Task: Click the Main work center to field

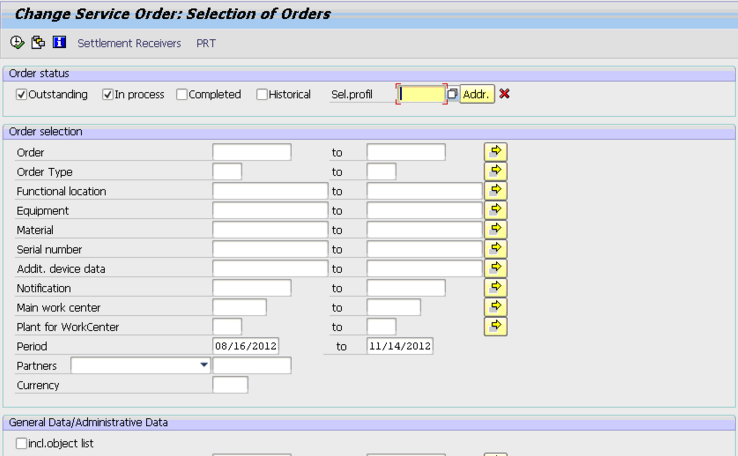Action: [x=394, y=307]
